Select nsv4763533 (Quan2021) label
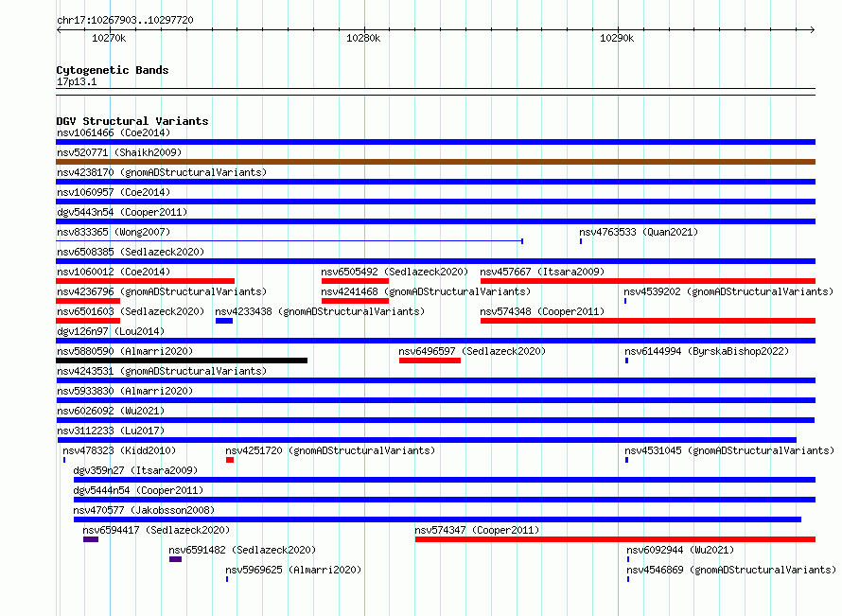Screen dimensions: 842x616 [639, 232]
